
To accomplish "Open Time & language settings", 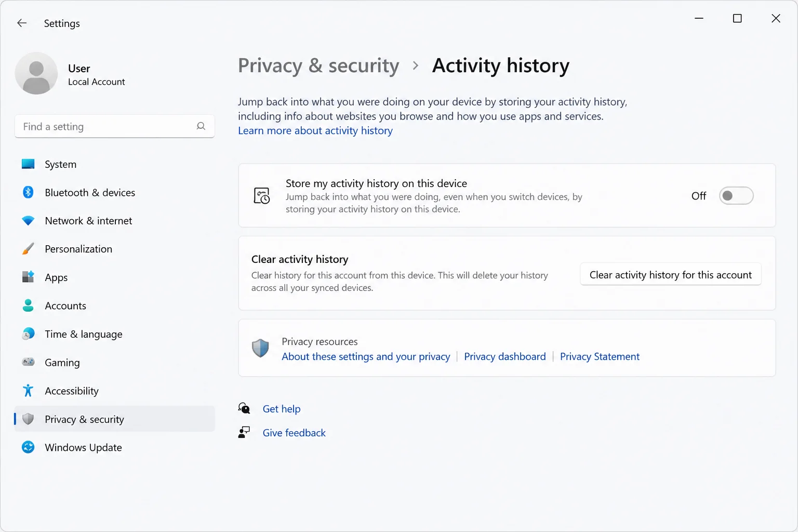I will coord(115,334).
